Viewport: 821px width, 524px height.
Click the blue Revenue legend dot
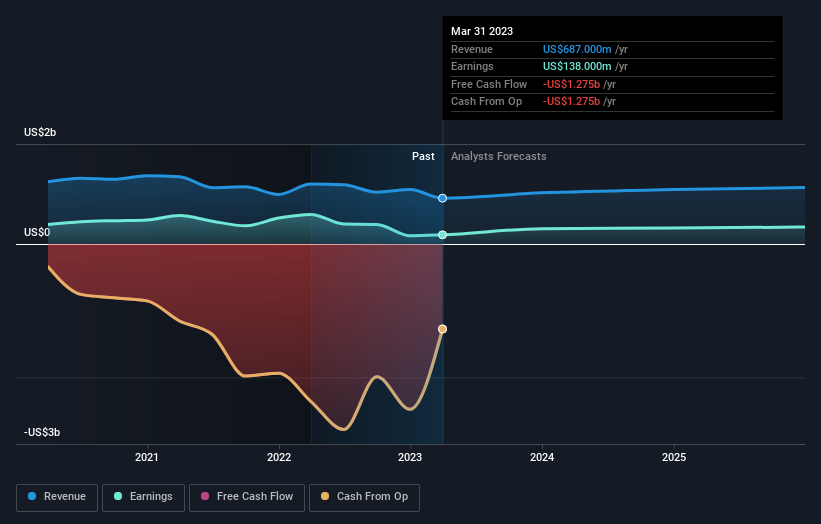(x=33, y=496)
